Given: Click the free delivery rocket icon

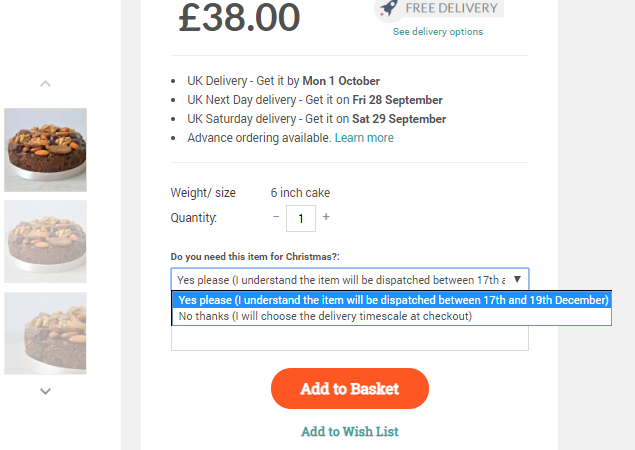Looking at the screenshot, I should pyautogui.click(x=387, y=8).
